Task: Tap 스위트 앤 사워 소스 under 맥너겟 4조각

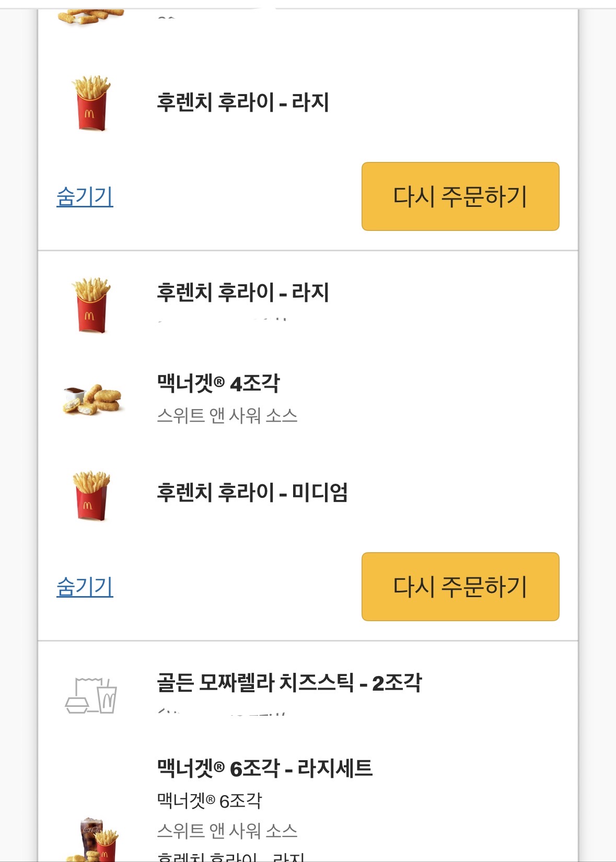Action: click(227, 416)
